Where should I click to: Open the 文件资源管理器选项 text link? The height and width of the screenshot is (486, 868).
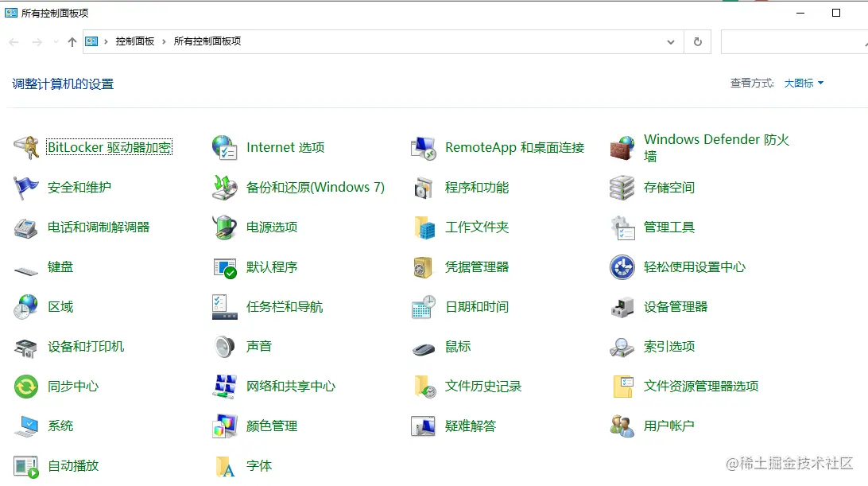coord(701,387)
